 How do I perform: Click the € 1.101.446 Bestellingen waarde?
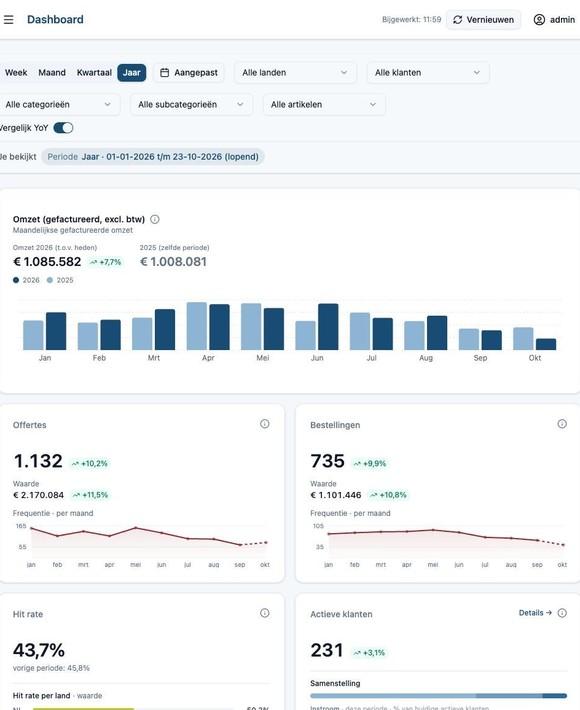point(336,495)
